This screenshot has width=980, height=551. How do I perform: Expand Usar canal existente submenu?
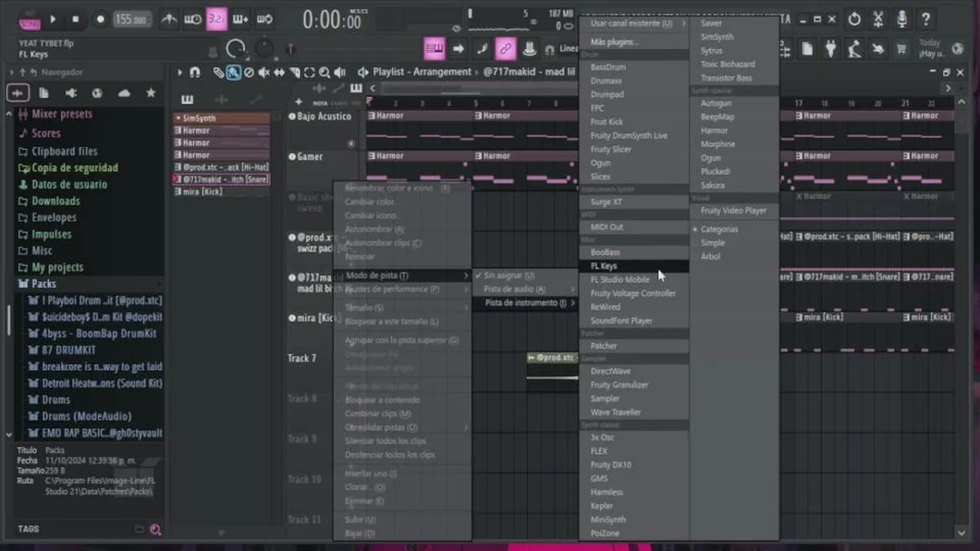[635, 24]
